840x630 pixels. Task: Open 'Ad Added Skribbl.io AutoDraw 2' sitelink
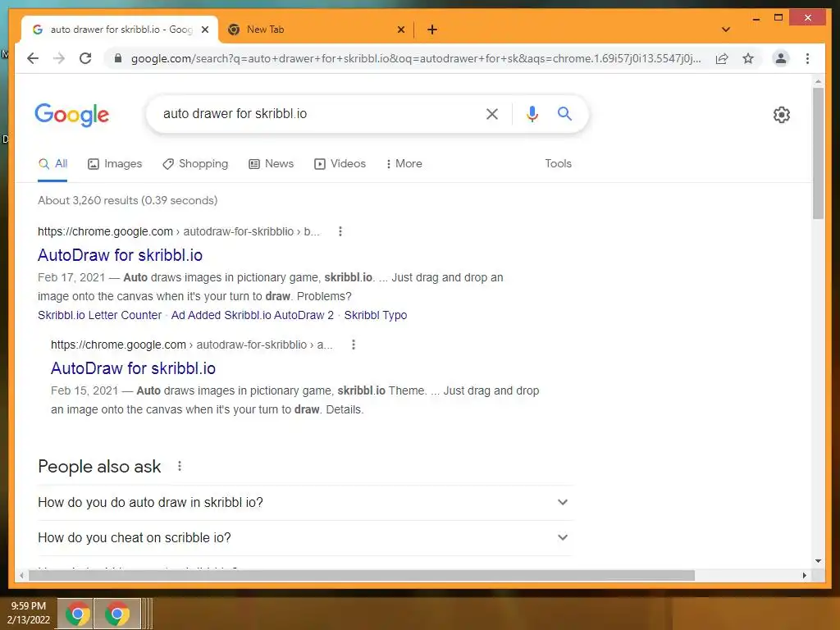(x=253, y=315)
